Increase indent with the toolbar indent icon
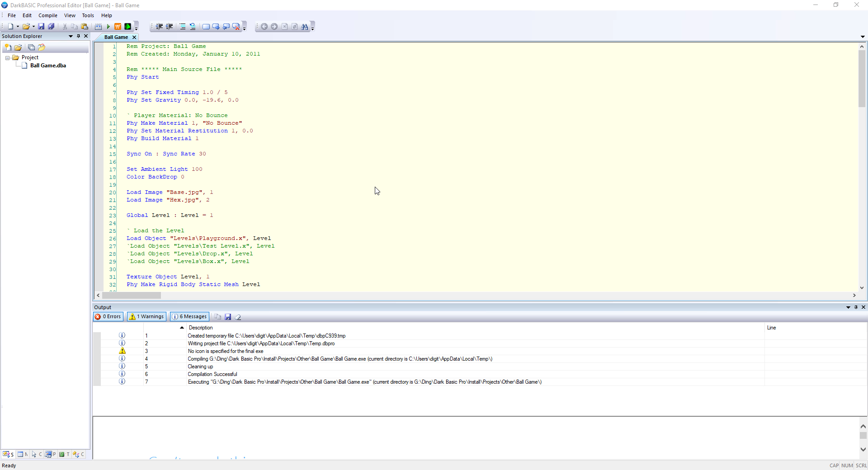The width and height of the screenshot is (868, 470). pos(170,26)
